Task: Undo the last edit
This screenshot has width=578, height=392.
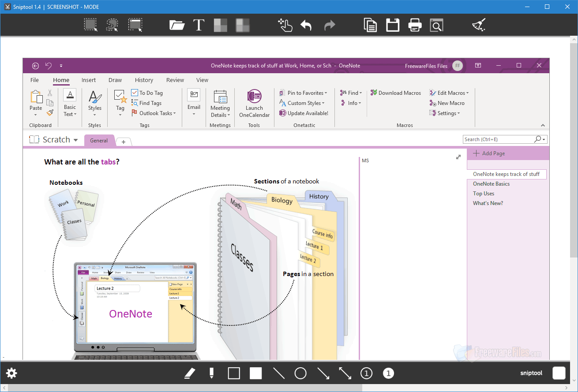Action: [306, 25]
